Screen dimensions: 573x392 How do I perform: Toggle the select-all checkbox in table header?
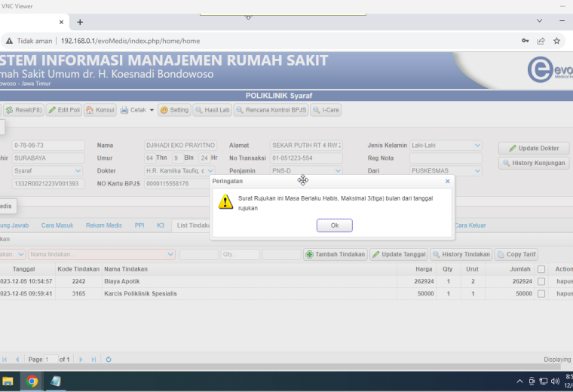coord(541,269)
